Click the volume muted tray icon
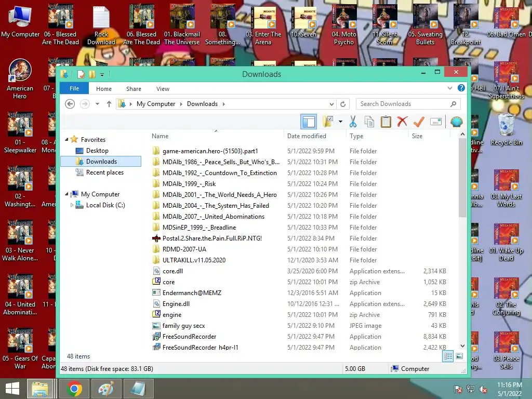This screenshot has height=399, width=532. tap(483, 389)
